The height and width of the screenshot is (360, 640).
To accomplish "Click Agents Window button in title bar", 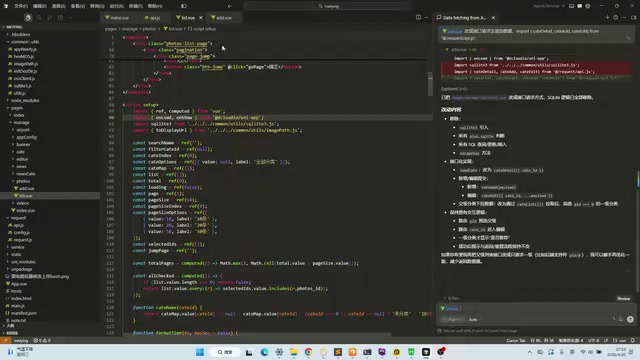I will [549, 6].
